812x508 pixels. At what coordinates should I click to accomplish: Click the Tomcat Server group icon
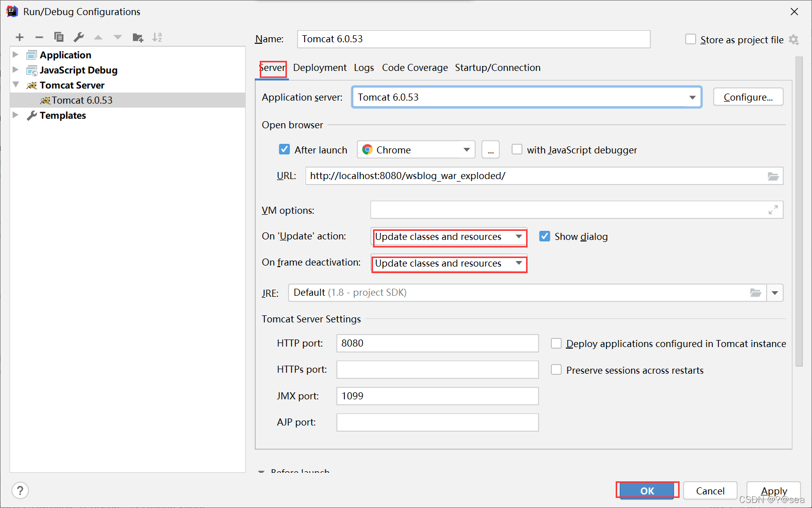tap(32, 85)
